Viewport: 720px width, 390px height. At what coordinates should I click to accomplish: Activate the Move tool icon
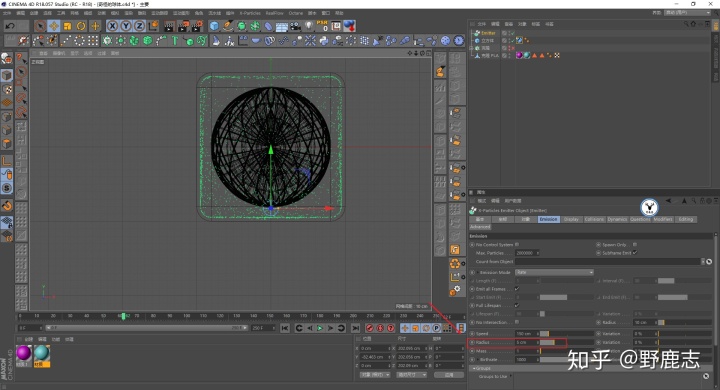(x=54, y=26)
